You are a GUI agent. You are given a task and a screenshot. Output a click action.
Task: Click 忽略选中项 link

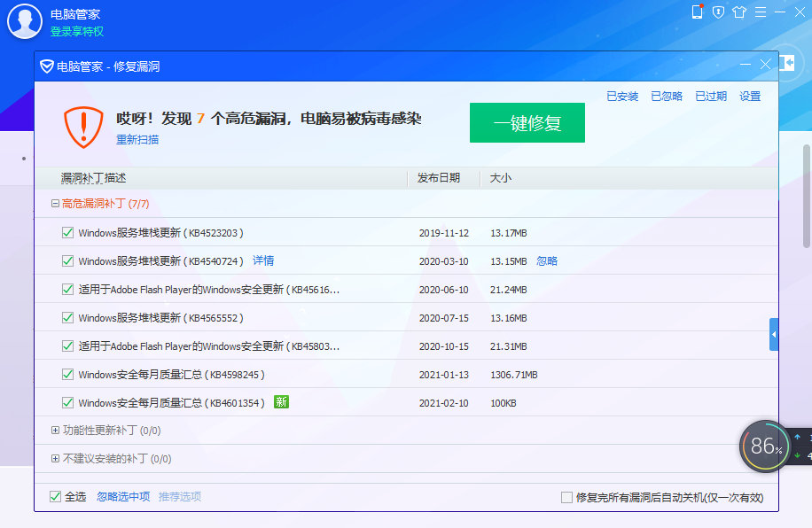[x=123, y=496]
